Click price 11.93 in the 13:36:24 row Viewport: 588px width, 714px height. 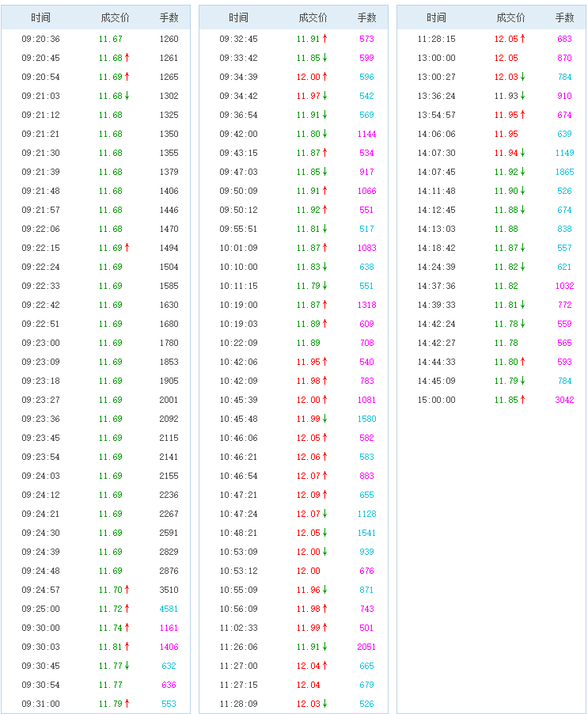tap(506, 96)
